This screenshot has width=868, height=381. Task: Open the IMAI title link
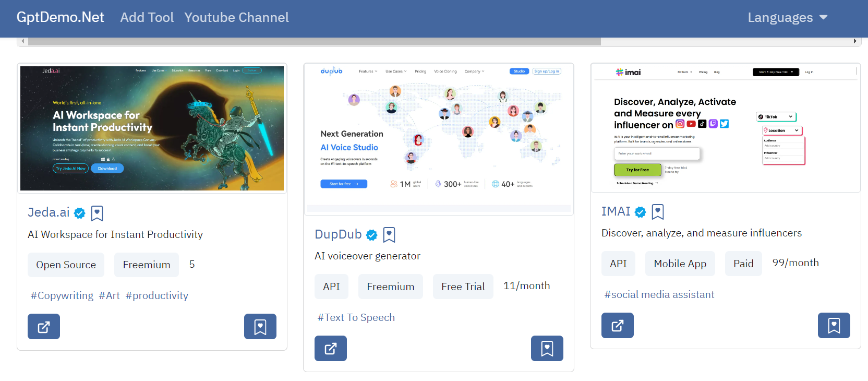point(616,211)
